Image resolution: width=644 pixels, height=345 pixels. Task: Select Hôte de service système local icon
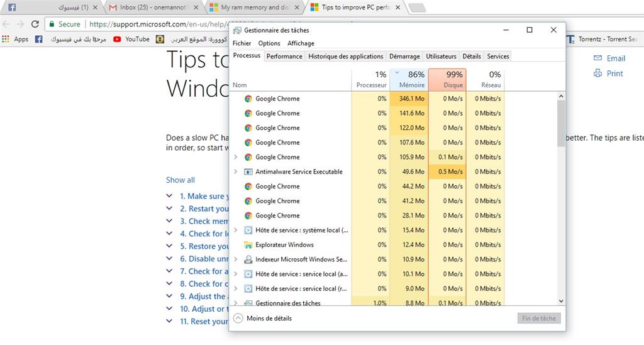[248, 230]
